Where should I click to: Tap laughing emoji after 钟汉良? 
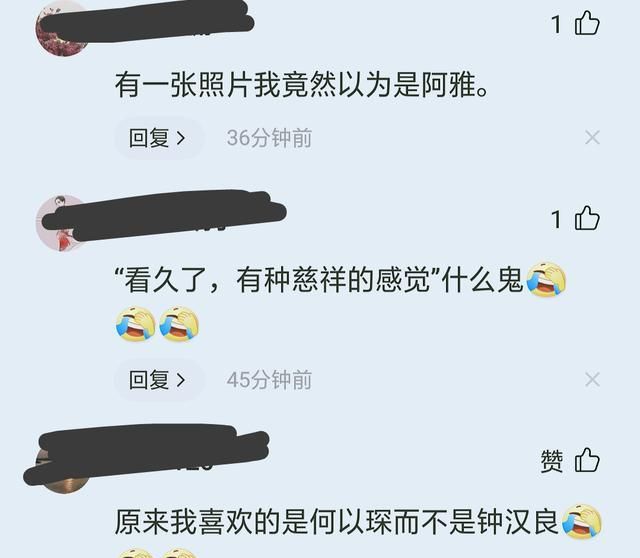coord(582,522)
